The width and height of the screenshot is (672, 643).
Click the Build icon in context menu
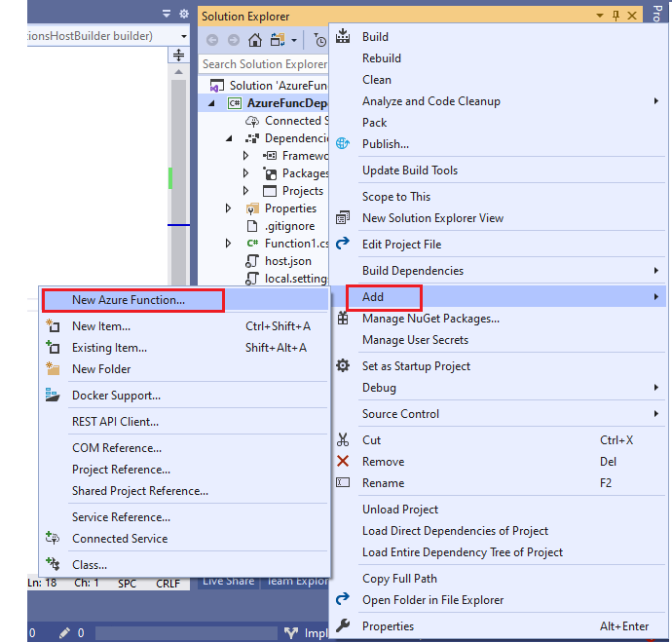[x=343, y=36]
